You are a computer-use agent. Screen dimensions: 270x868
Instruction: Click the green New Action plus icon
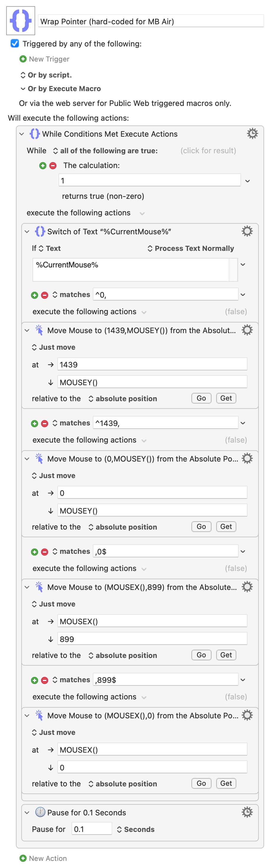[23, 858]
